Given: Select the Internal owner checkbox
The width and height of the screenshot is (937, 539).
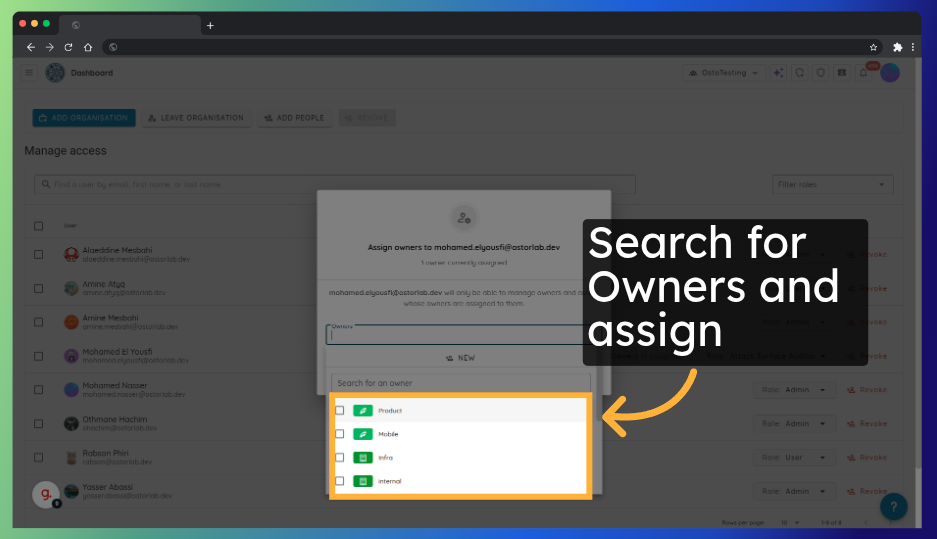Looking at the screenshot, I should pyautogui.click(x=340, y=481).
